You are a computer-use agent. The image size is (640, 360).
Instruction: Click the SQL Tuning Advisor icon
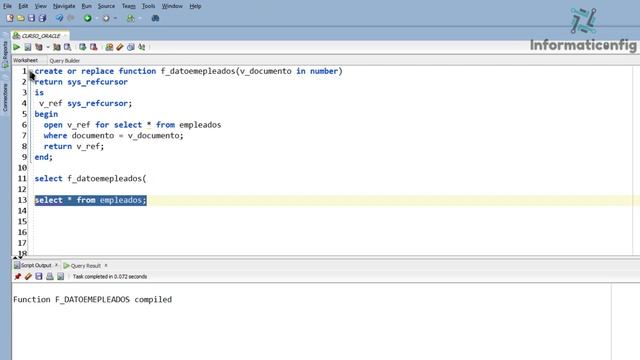67,47
